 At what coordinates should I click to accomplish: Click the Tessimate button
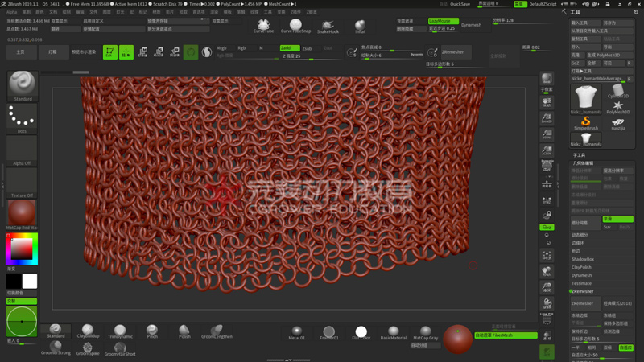click(x=582, y=283)
